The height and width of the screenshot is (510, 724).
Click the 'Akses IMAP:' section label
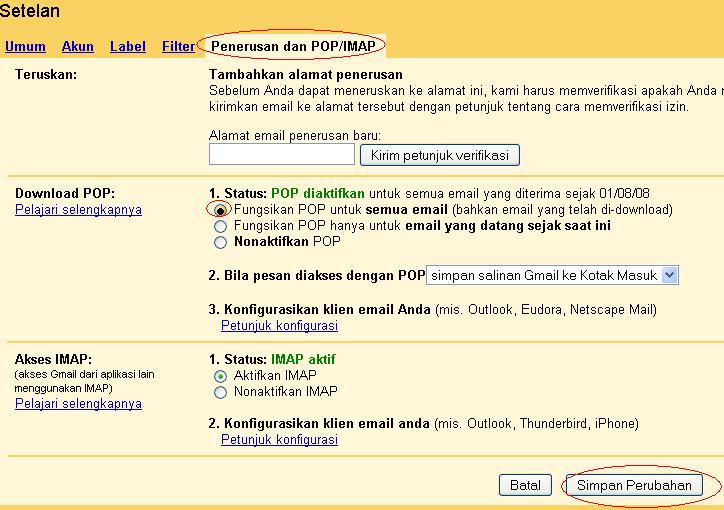[x=53, y=359]
